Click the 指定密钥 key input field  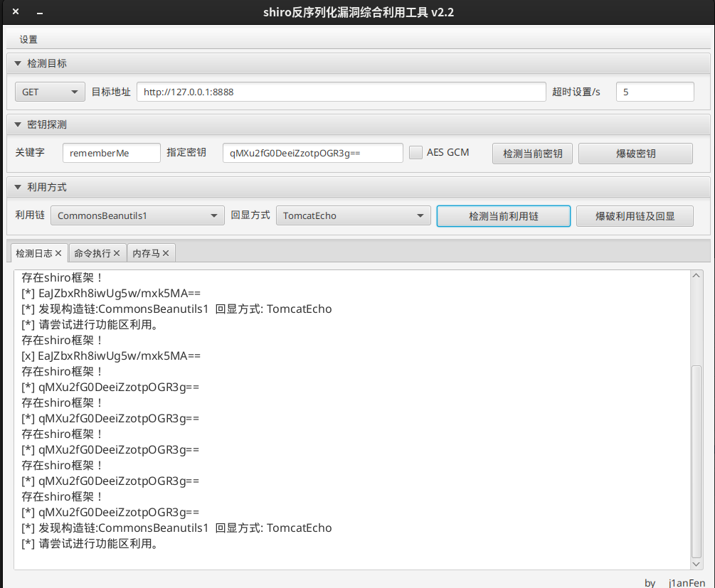click(312, 153)
